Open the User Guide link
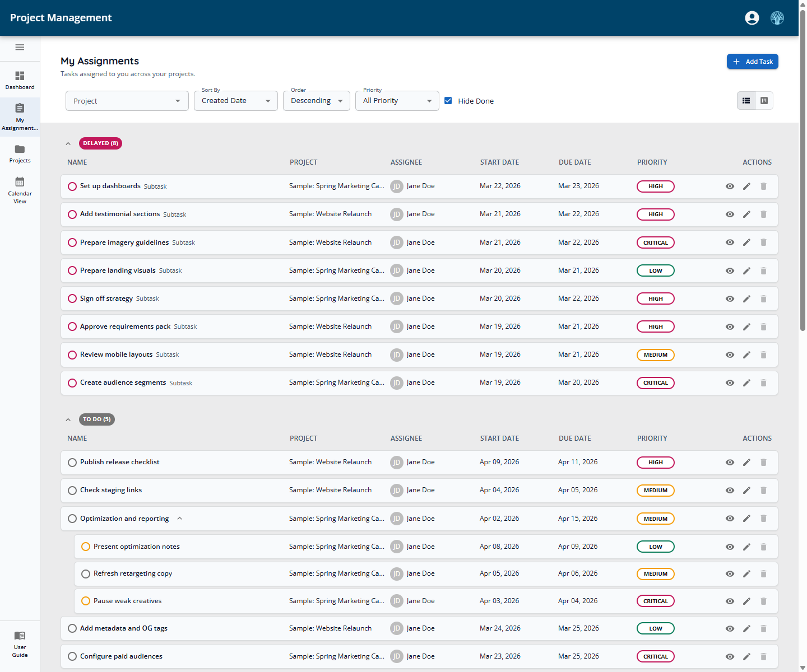This screenshot has width=807, height=672. pyautogui.click(x=20, y=644)
